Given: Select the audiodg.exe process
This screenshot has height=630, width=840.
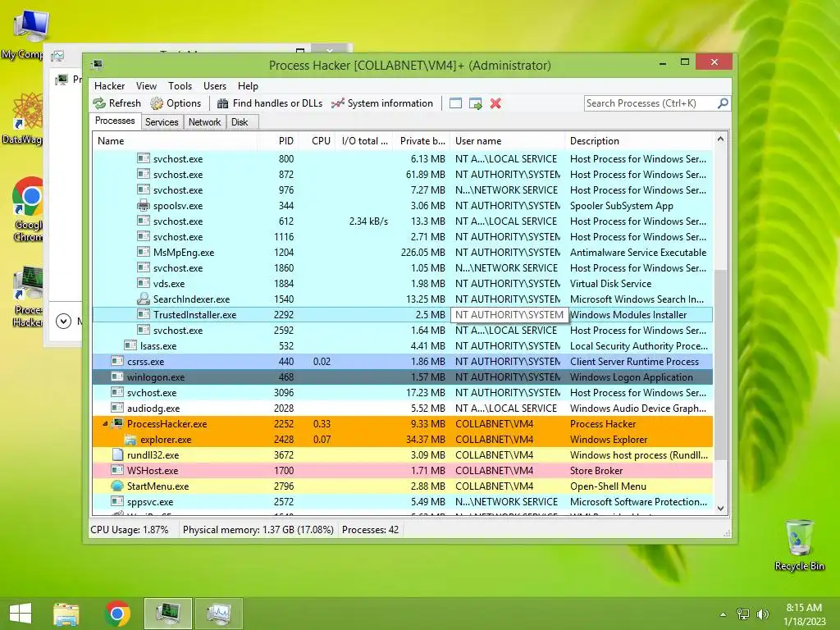Looking at the screenshot, I should pyautogui.click(x=402, y=409).
